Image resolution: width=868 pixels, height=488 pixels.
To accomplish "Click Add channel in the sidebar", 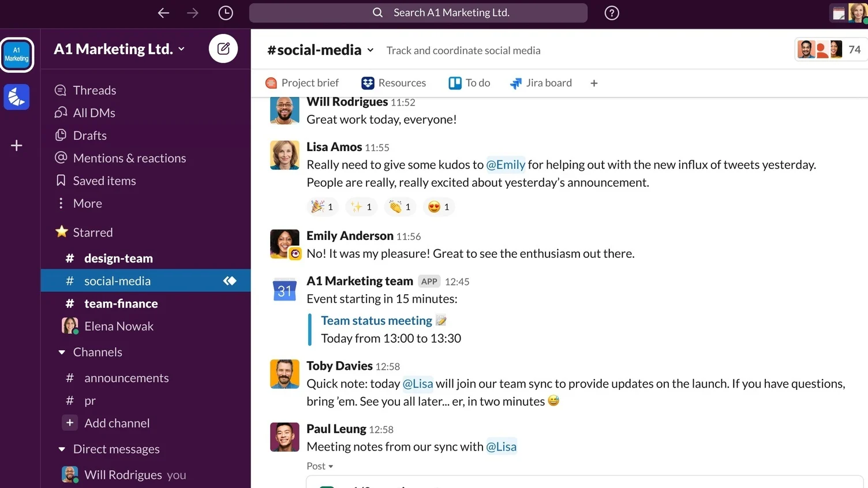I will coord(116,423).
